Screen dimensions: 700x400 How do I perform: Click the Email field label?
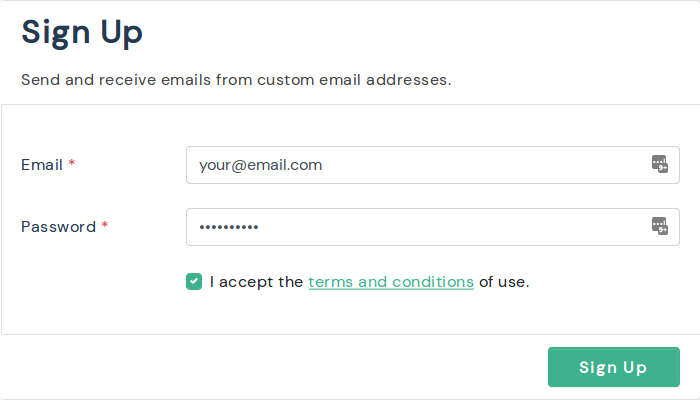(42, 165)
